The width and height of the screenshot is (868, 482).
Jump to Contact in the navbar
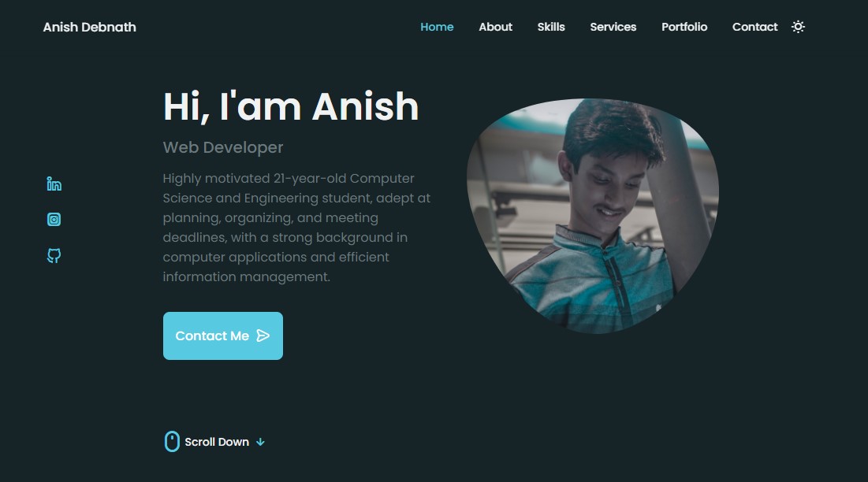(x=754, y=27)
